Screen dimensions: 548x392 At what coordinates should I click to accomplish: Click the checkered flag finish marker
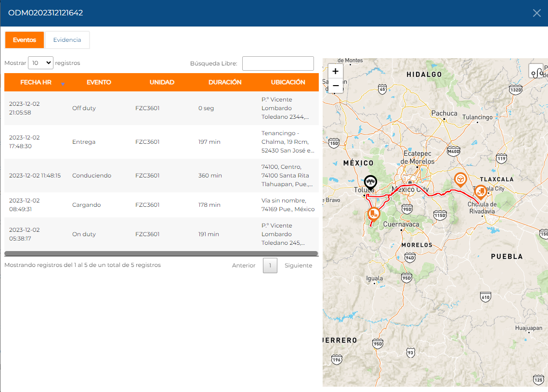[370, 182]
